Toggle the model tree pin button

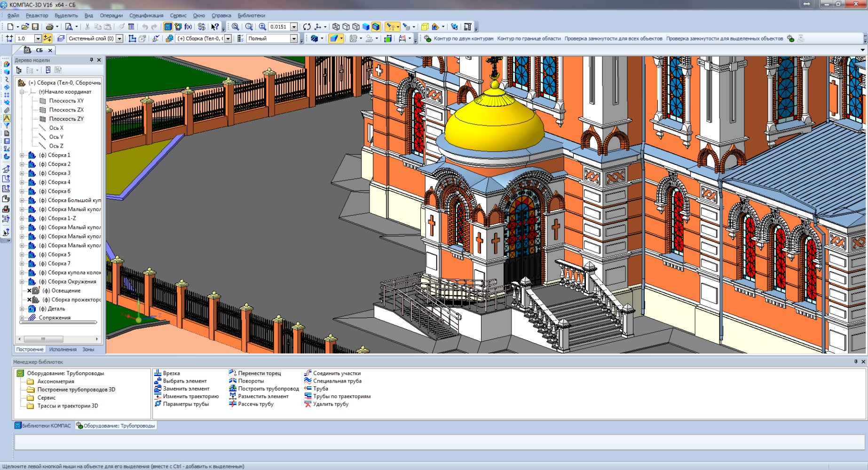[91, 60]
